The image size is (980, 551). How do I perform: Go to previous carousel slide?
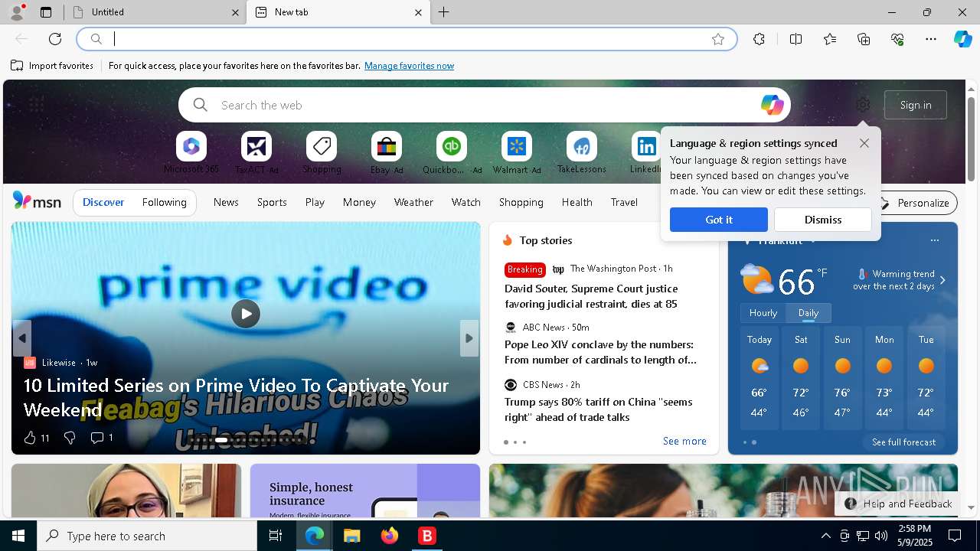(x=22, y=338)
